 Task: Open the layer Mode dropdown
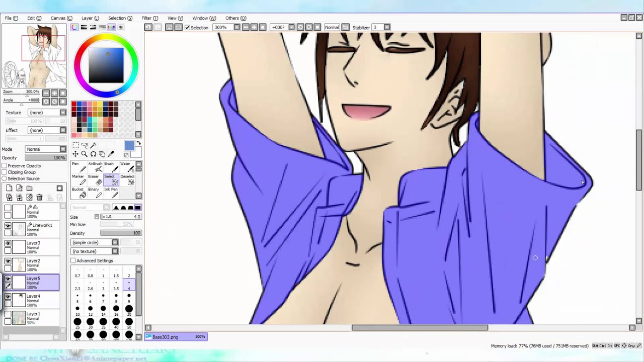pyautogui.click(x=46, y=149)
